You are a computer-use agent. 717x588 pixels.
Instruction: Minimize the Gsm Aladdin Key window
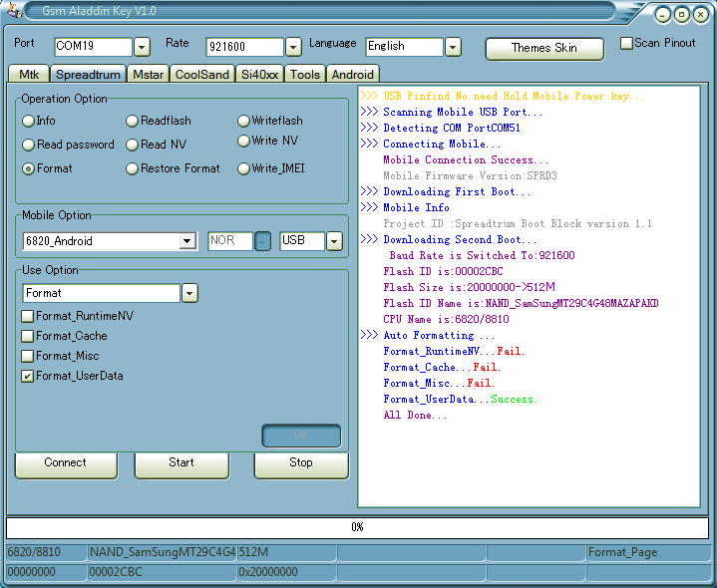[x=662, y=15]
